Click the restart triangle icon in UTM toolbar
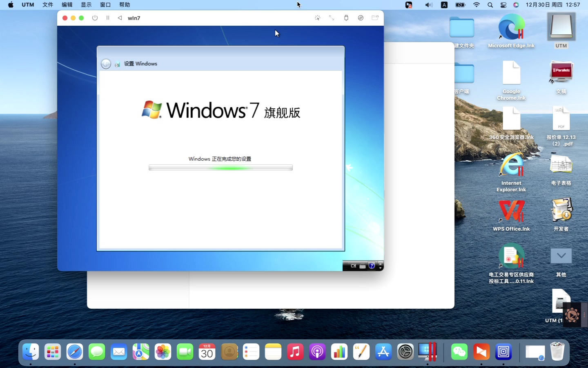 [120, 18]
